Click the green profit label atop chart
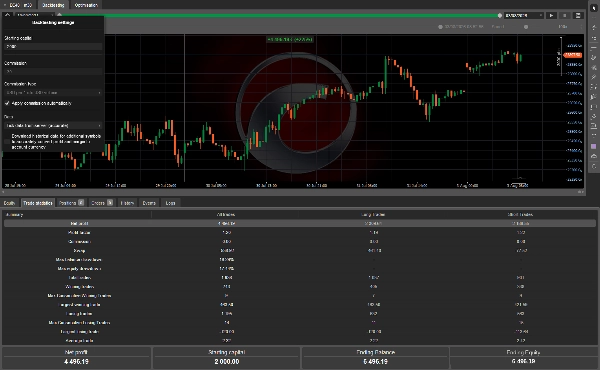 tap(290, 39)
